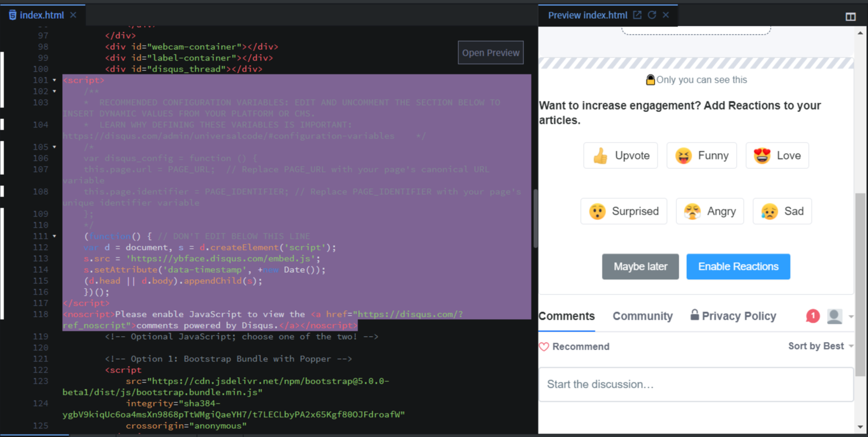Switch to the Community tab
868x437 pixels.
click(642, 316)
